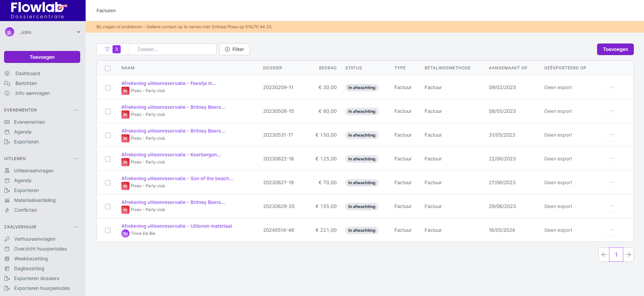Open Evenementen section more options
Image resolution: width=644 pixels, height=296 pixels.
tap(76, 110)
